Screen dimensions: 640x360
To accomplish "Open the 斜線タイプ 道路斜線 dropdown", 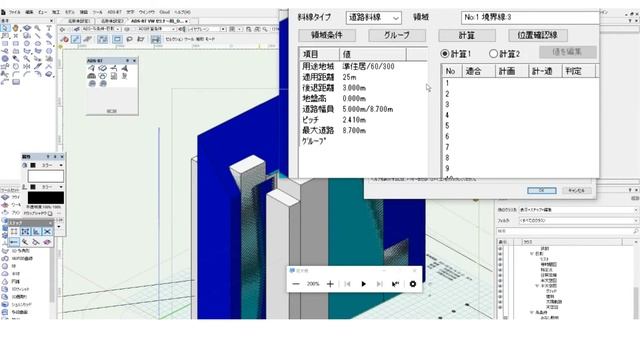I will point(373,18).
